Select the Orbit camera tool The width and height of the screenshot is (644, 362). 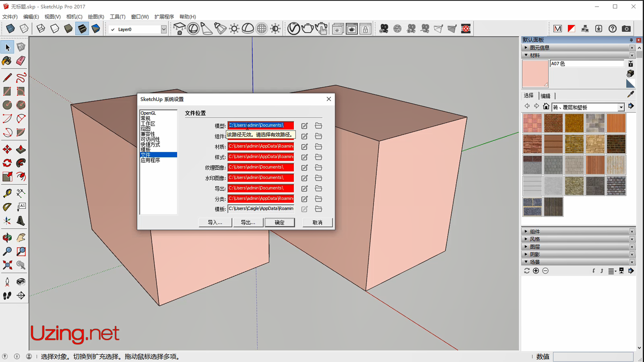7,238
